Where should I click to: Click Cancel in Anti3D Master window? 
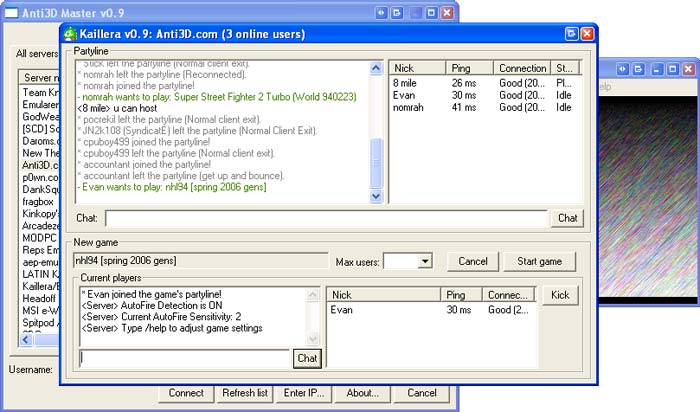pos(421,393)
